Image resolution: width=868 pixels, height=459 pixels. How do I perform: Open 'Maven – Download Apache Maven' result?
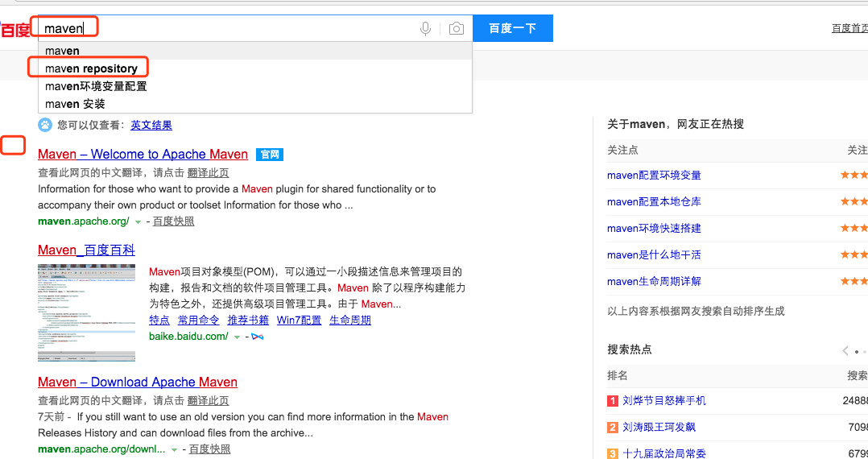click(x=137, y=382)
